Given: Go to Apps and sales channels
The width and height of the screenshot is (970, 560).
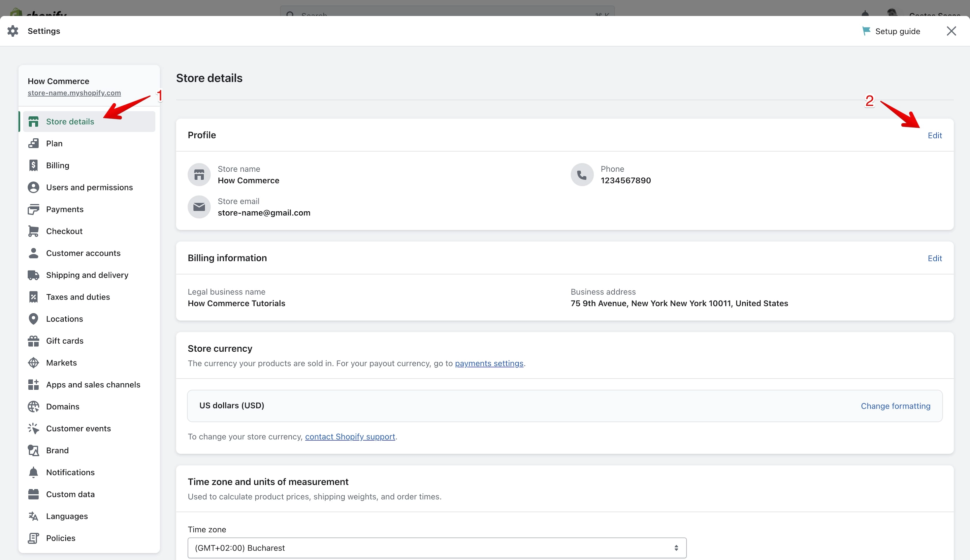Looking at the screenshot, I should (89, 385).
